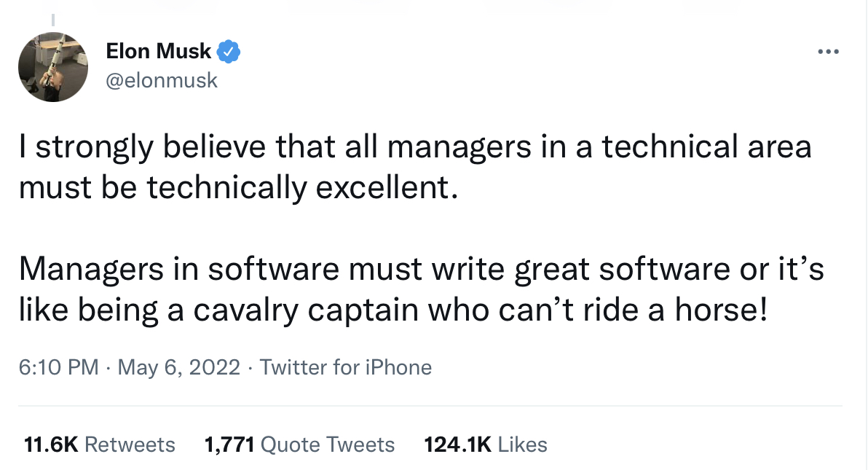Click the 1,771 quote count number
The image size is (868, 470).
tap(229, 444)
